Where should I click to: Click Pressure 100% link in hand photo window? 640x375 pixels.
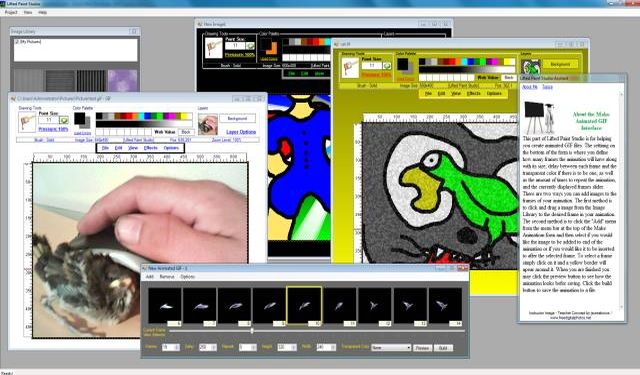point(53,129)
